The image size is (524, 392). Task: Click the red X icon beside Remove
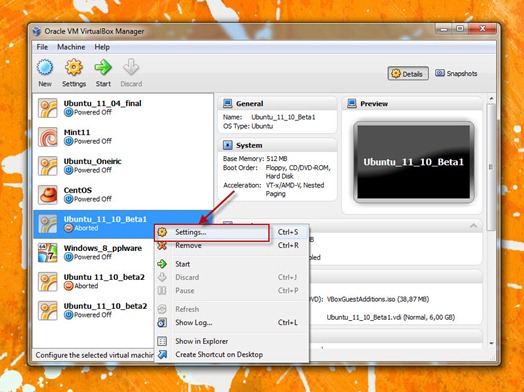162,246
